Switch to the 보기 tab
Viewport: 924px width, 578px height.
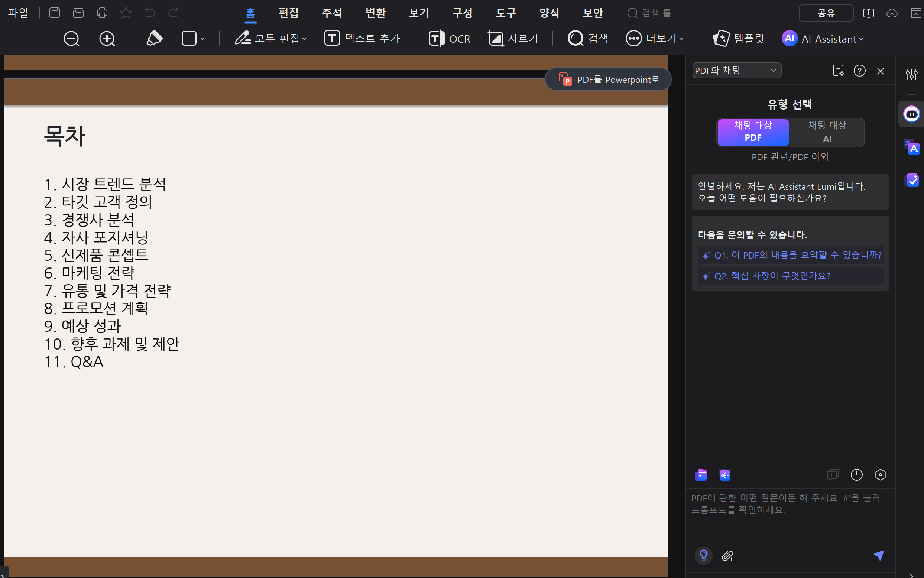click(419, 13)
